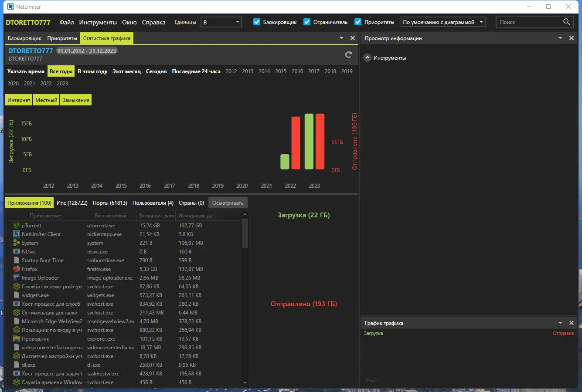Select the Порты (61813) tab
Image resolution: width=582 pixels, height=392 pixels.
click(x=110, y=203)
